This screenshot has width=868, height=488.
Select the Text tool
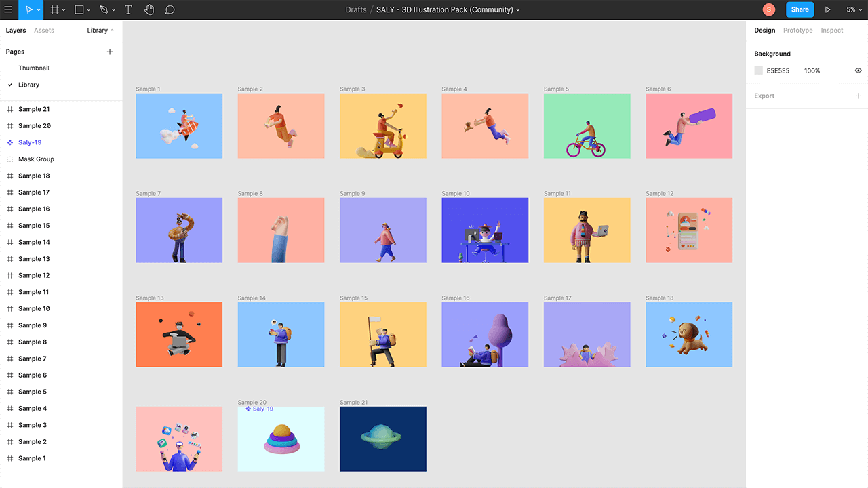point(128,9)
